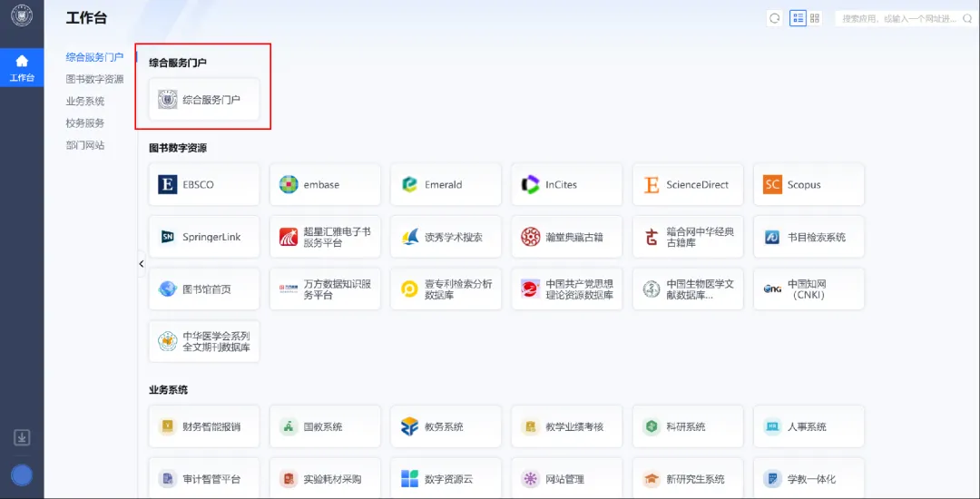Open 国教系统 icon

289,427
